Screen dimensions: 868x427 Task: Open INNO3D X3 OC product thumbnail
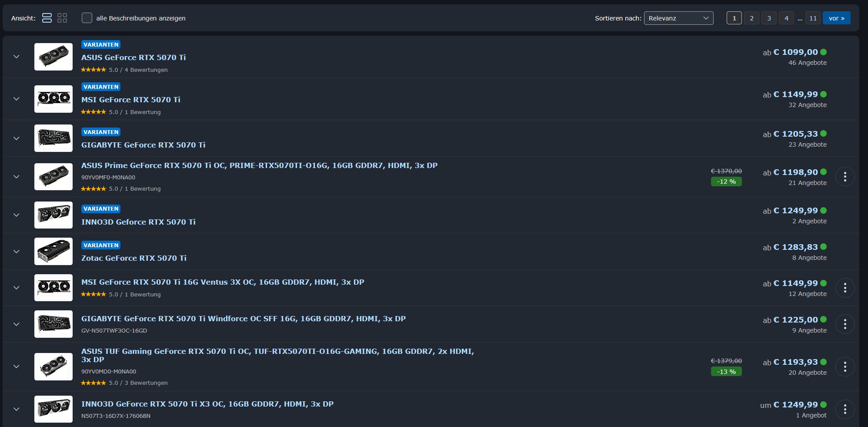click(53, 409)
